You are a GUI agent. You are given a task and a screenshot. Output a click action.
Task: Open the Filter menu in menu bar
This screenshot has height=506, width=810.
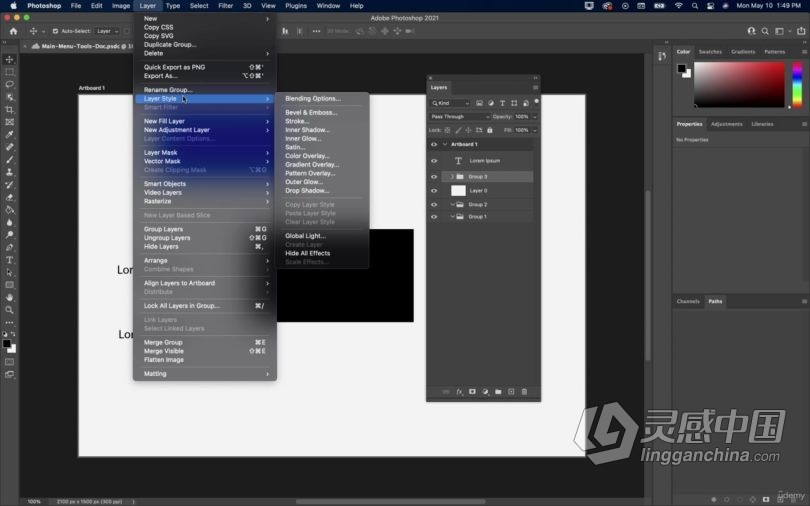coord(225,6)
